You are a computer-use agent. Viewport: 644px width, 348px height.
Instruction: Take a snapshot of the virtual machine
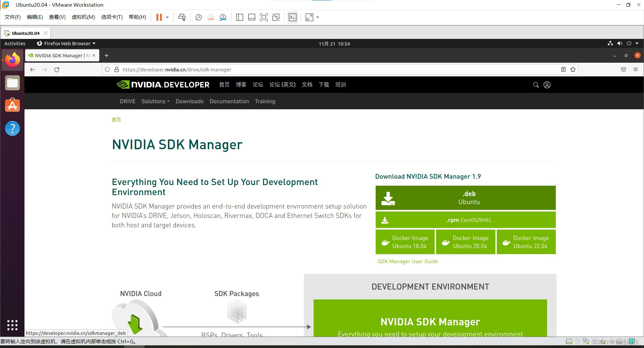[199, 17]
